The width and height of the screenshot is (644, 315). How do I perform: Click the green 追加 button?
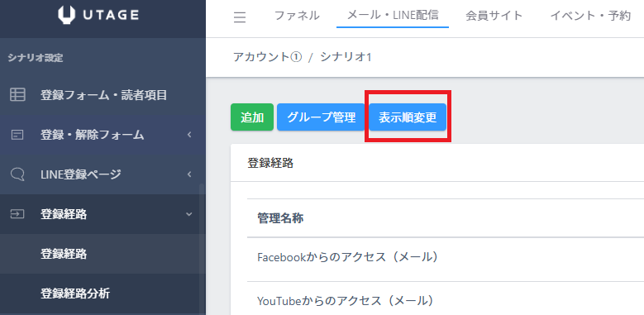click(252, 117)
